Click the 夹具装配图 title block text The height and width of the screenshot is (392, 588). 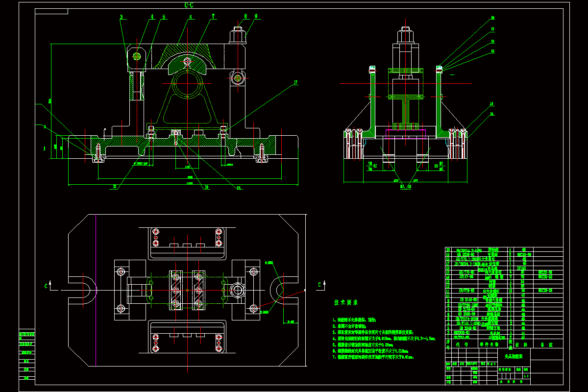tap(514, 357)
